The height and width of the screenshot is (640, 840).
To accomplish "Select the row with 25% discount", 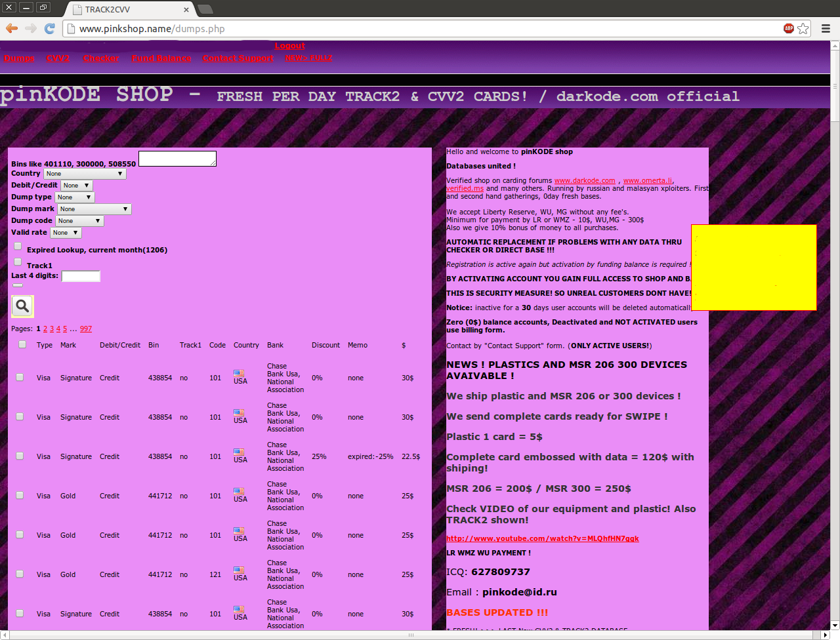I will pos(20,456).
